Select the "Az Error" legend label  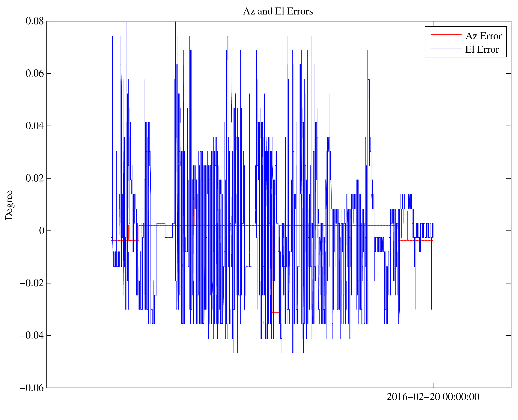tap(483, 36)
